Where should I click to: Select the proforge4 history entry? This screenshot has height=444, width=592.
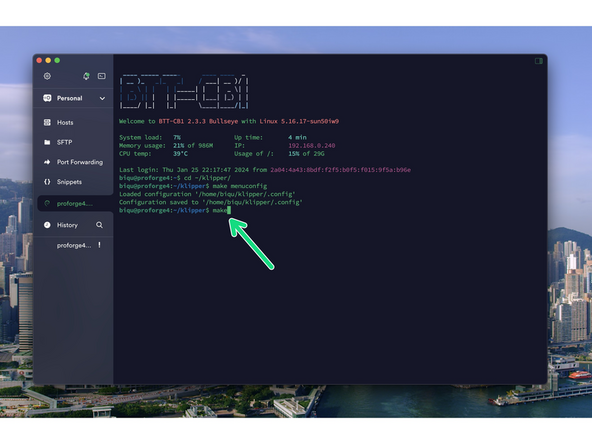pyautogui.click(x=74, y=245)
